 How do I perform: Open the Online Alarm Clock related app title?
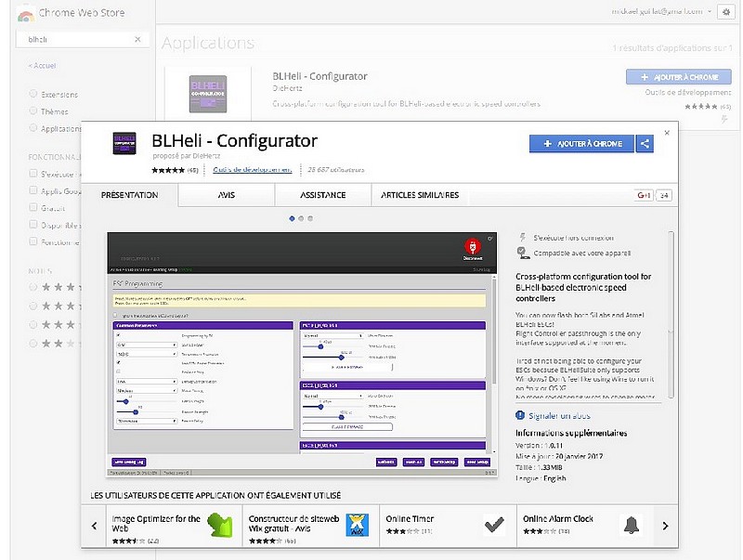pyautogui.click(x=558, y=519)
